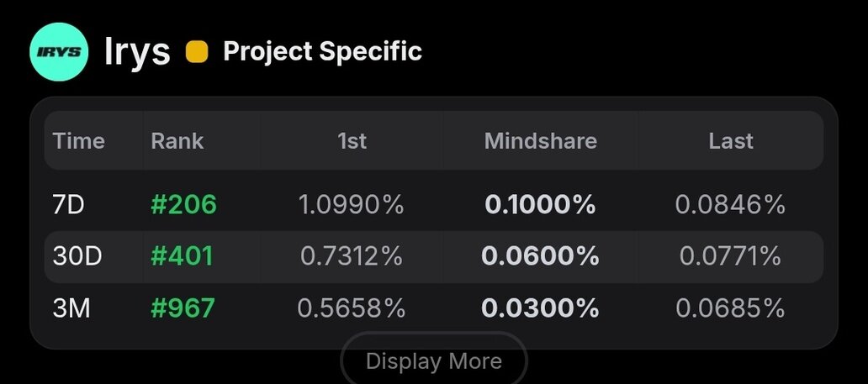Click the Project Specific label
Viewport: 868px width, 384px height.
point(322,51)
